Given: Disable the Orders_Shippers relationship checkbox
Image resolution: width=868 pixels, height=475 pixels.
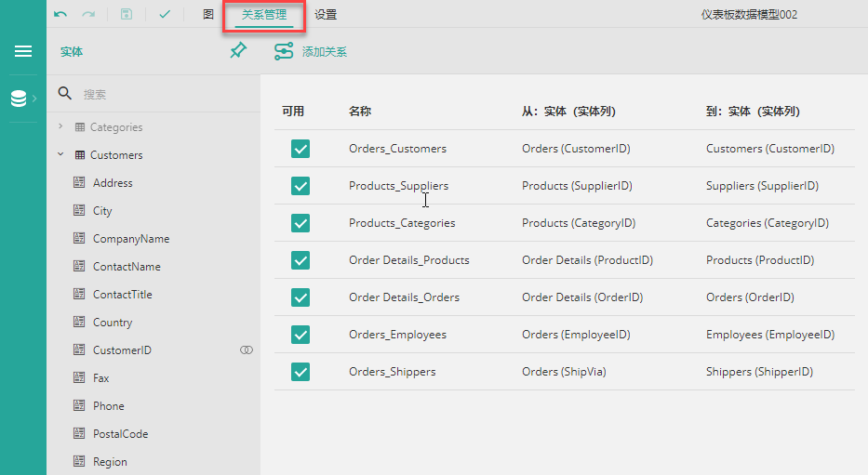Looking at the screenshot, I should [300, 372].
